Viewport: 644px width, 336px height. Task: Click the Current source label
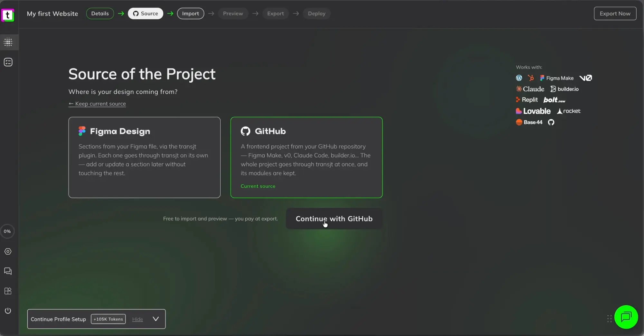click(x=258, y=186)
